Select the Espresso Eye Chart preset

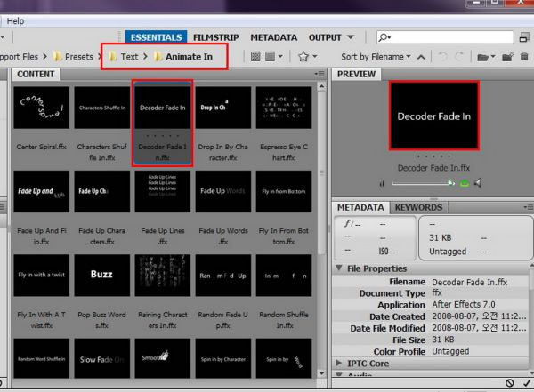tap(284, 108)
